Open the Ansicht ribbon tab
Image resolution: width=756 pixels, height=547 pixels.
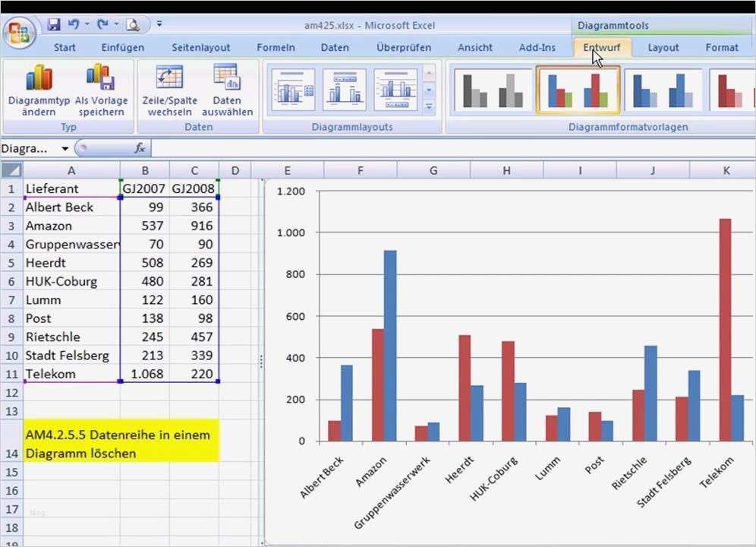(x=475, y=47)
